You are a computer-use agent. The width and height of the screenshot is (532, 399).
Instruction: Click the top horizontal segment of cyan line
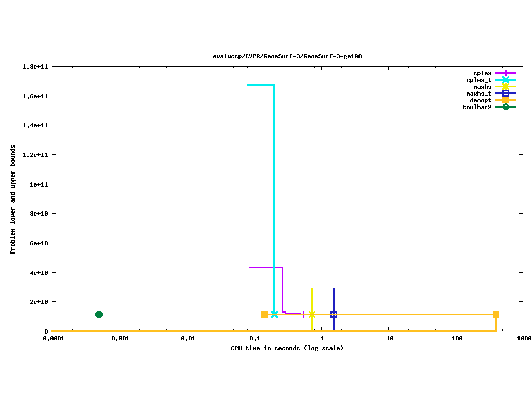pos(261,85)
